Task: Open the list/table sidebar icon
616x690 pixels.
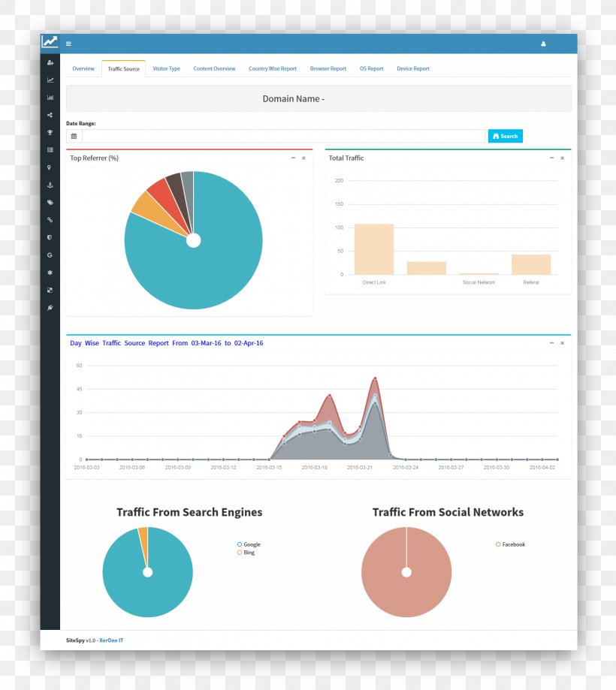Action: tap(50, 150)
